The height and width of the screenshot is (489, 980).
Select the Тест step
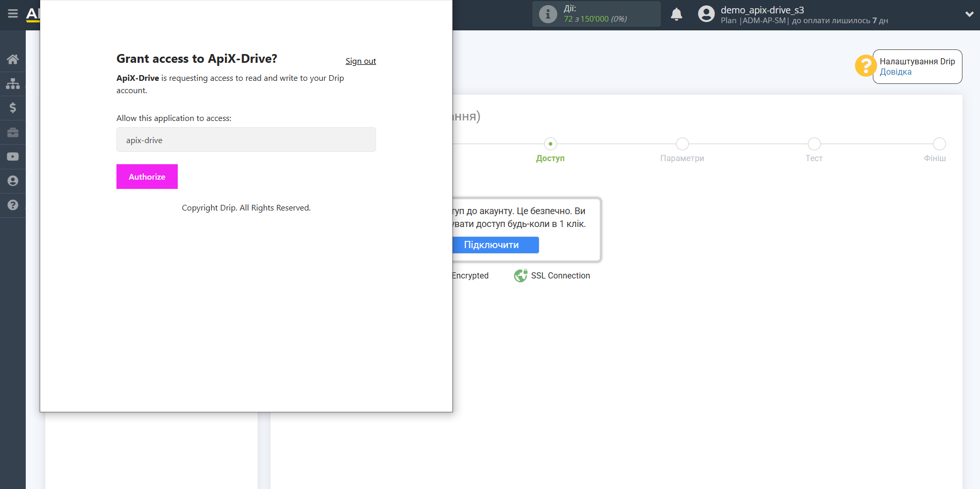(x=814, y=150)
